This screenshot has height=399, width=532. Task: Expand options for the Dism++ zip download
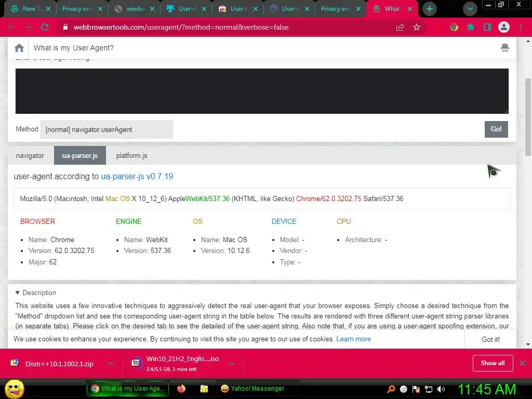coord(111,364)
